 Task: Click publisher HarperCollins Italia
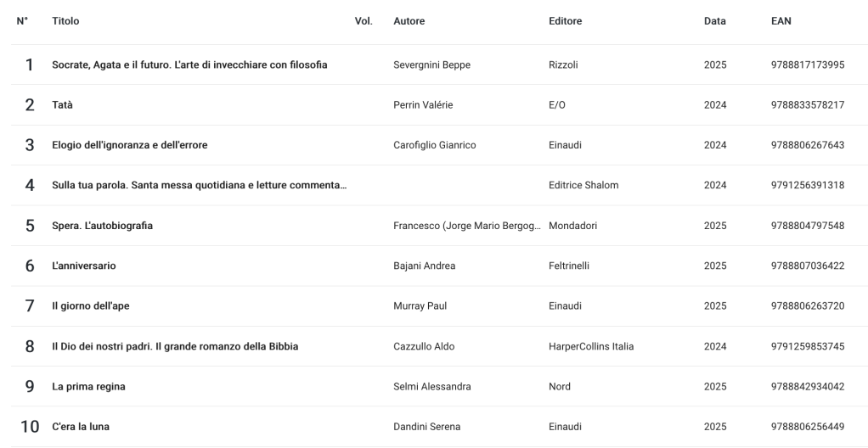click(x=591, y=346)
